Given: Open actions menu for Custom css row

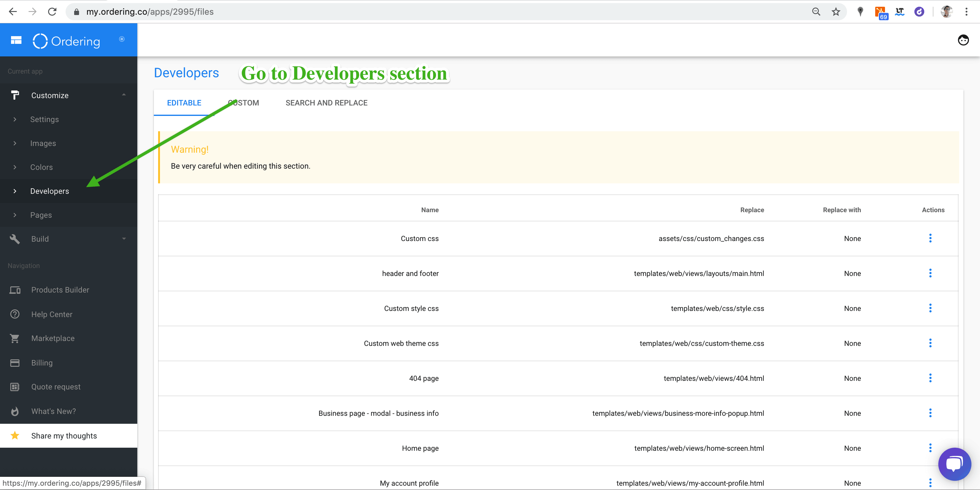Looking at the screenshot, I should (x=930, y=238).
